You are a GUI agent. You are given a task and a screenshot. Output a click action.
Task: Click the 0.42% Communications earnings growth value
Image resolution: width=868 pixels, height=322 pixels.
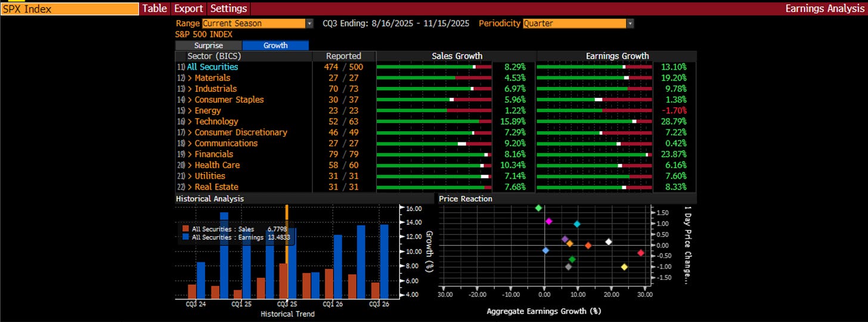pos(676,143)
